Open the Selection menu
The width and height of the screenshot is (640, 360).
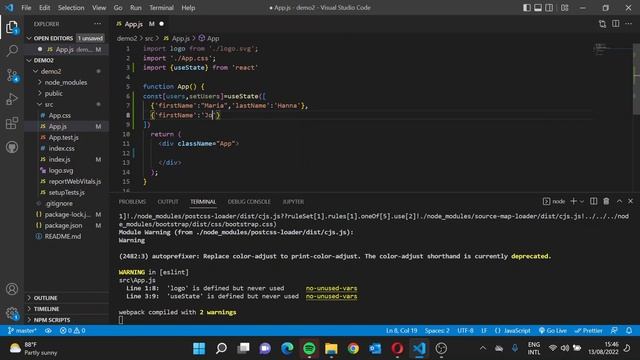pos(71,8)
